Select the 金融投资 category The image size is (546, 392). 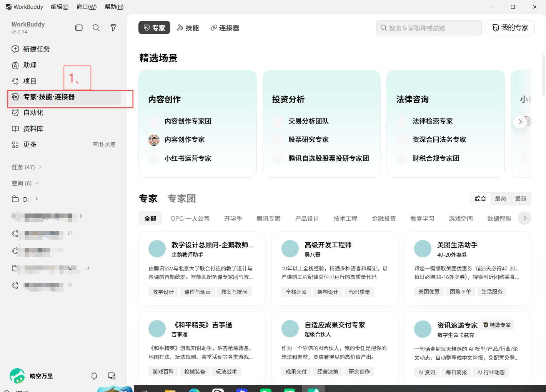(x=384, y=219)
